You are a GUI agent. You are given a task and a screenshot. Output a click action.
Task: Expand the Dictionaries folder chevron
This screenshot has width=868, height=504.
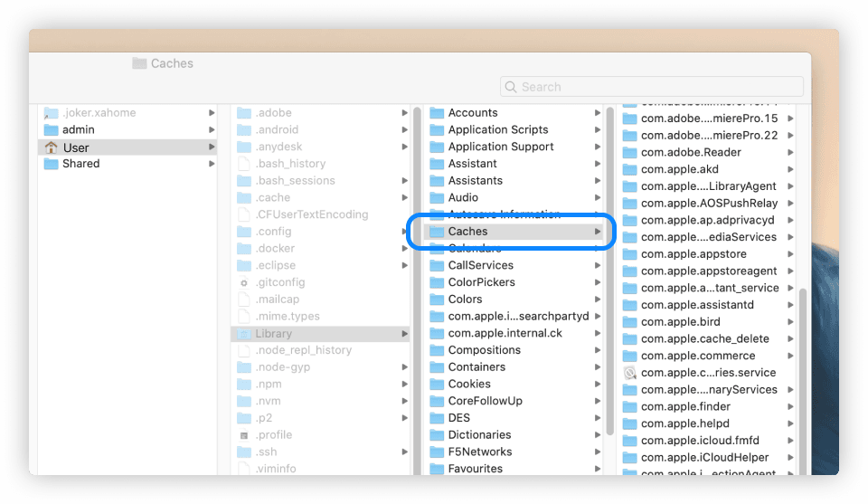pyautogui.click(x=598, y=435)
